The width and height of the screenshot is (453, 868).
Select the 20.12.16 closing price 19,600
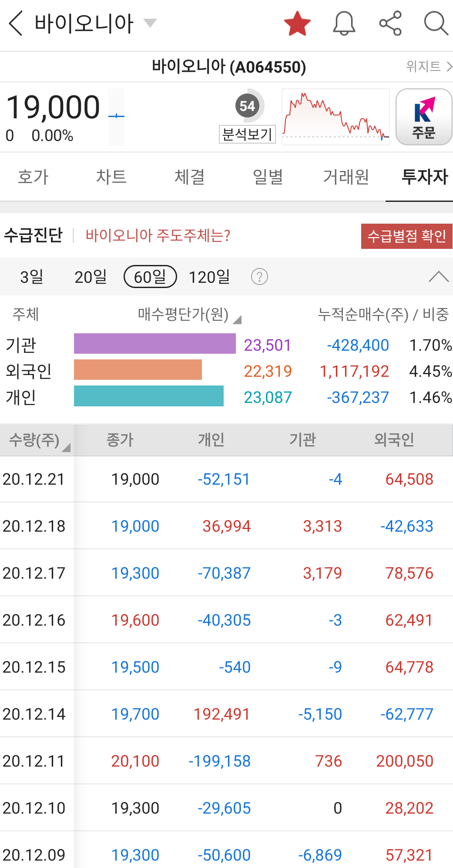pyautogui.click(x=135, y=620)
